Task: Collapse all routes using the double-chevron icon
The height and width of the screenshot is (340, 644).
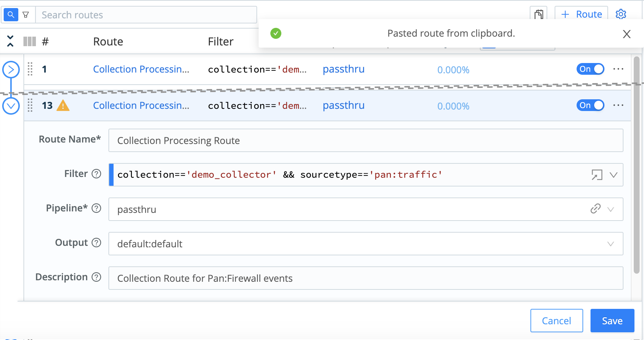Action: [x=11, y=41]
